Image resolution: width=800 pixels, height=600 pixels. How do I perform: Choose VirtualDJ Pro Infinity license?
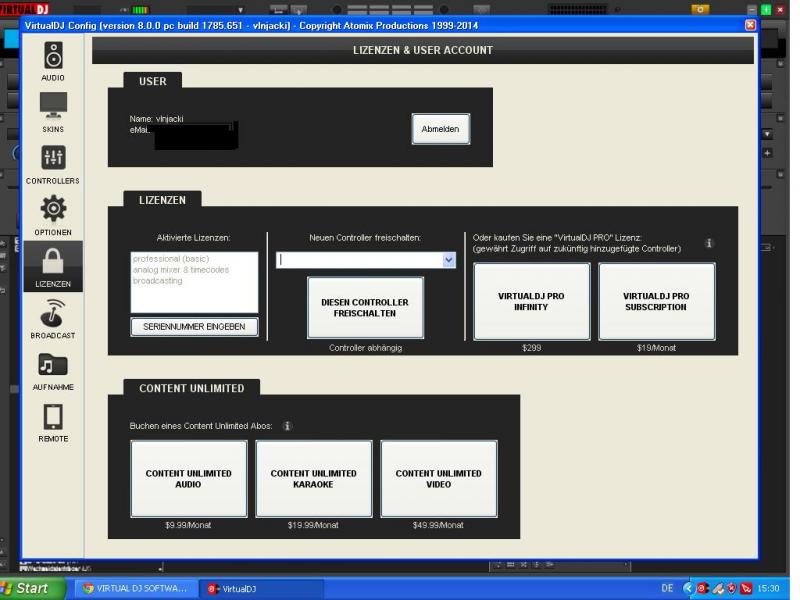tap(531, 302)
